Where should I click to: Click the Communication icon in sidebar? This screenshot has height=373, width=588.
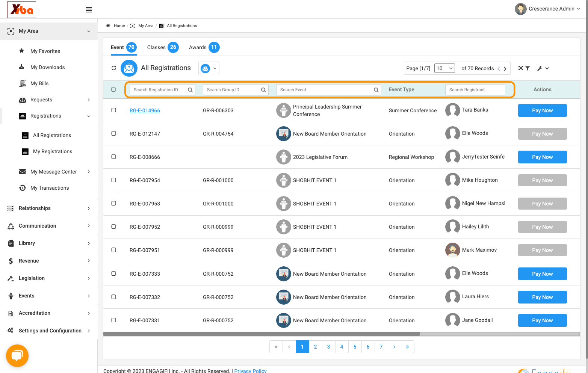pyautogui.click(x=11, y=226)
